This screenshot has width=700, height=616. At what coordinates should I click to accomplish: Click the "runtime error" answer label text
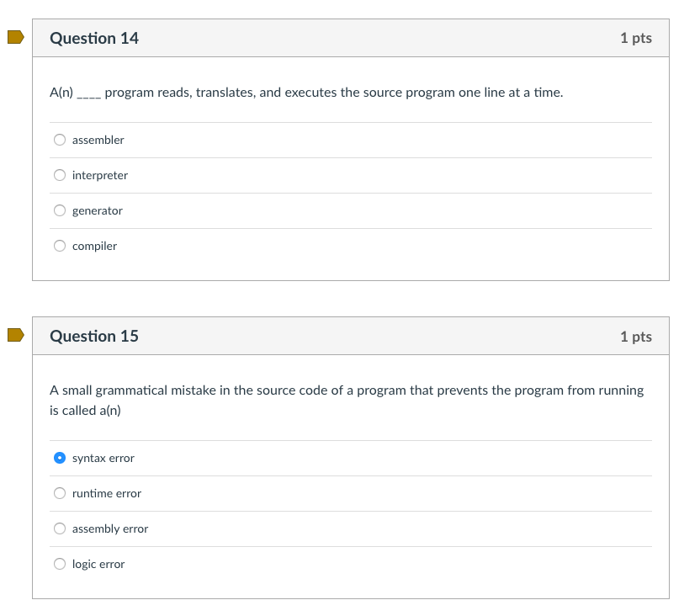tap(107, 493)
